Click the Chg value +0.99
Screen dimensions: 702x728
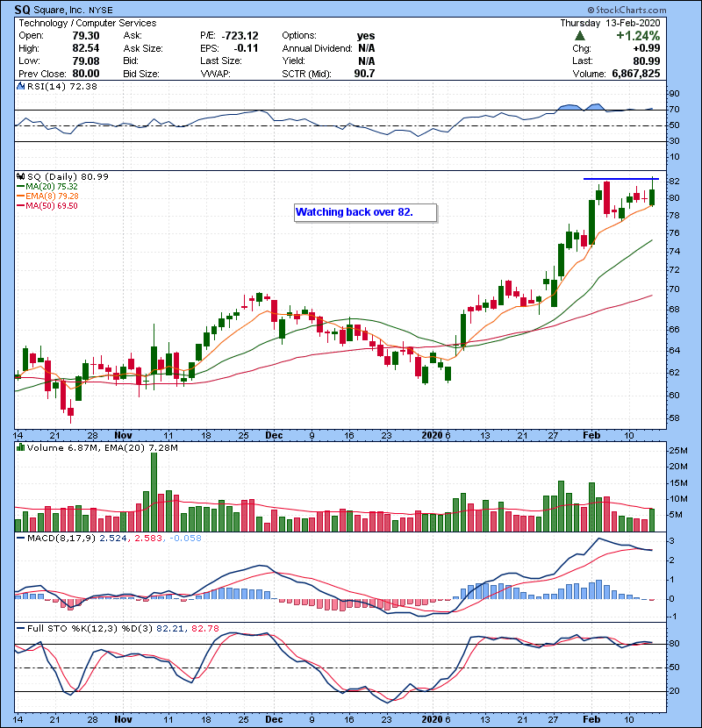646,48
